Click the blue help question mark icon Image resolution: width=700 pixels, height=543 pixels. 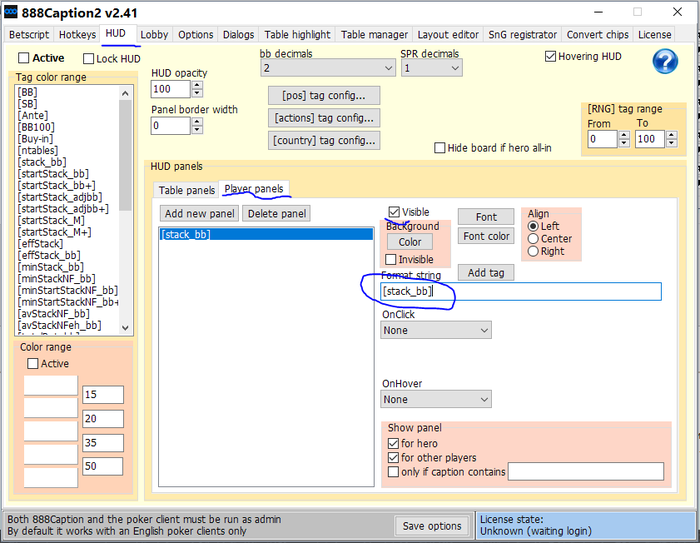coord(665,61)
